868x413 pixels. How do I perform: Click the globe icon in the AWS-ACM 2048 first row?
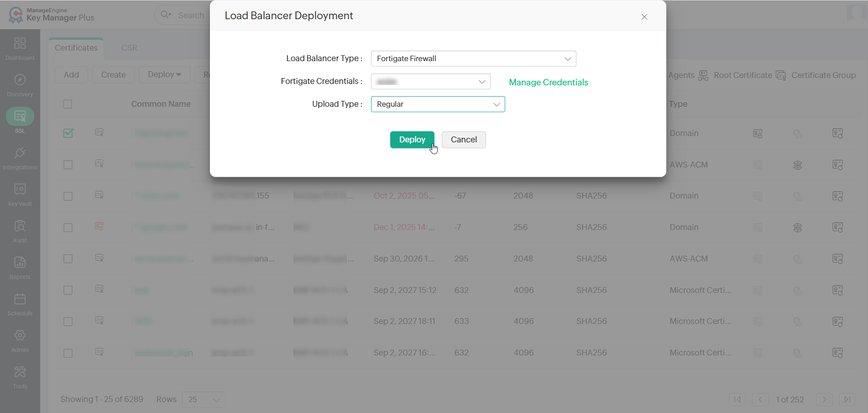tap(797, 165)
